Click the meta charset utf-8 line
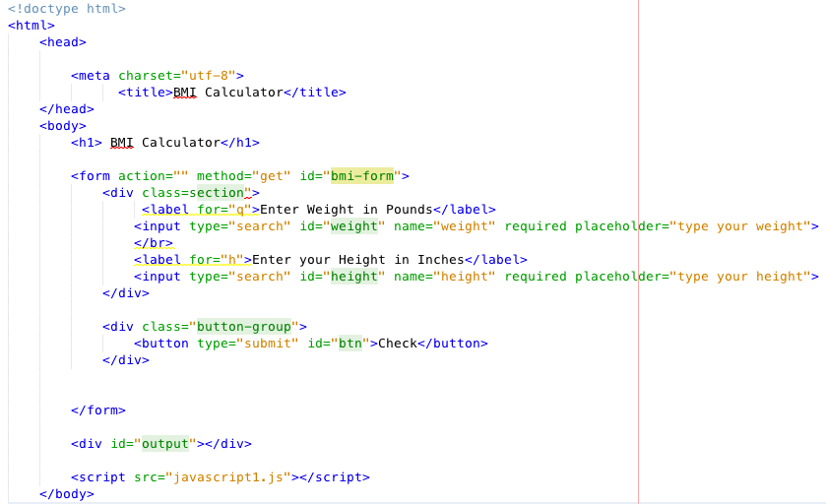 point(158,76)
